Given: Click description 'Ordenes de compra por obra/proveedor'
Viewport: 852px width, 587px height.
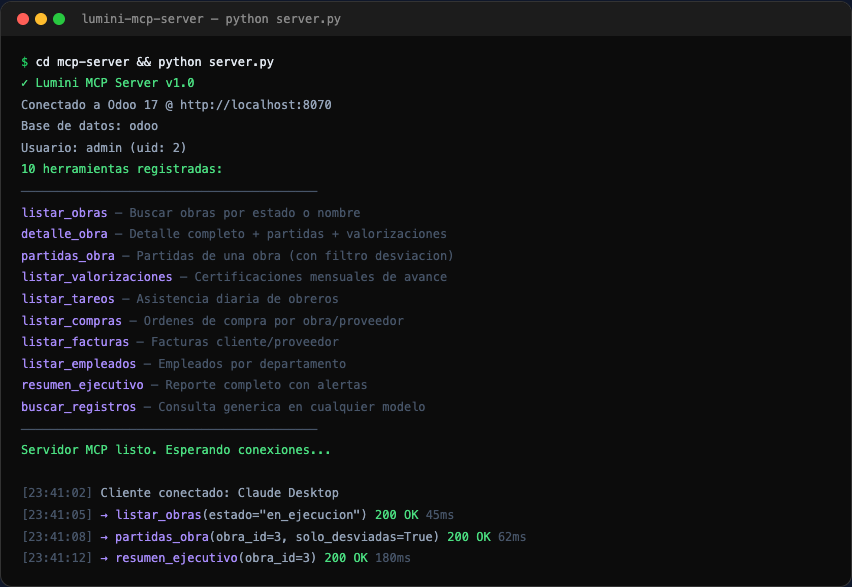Looking at the screenshot, I should (x=274, y=321).
